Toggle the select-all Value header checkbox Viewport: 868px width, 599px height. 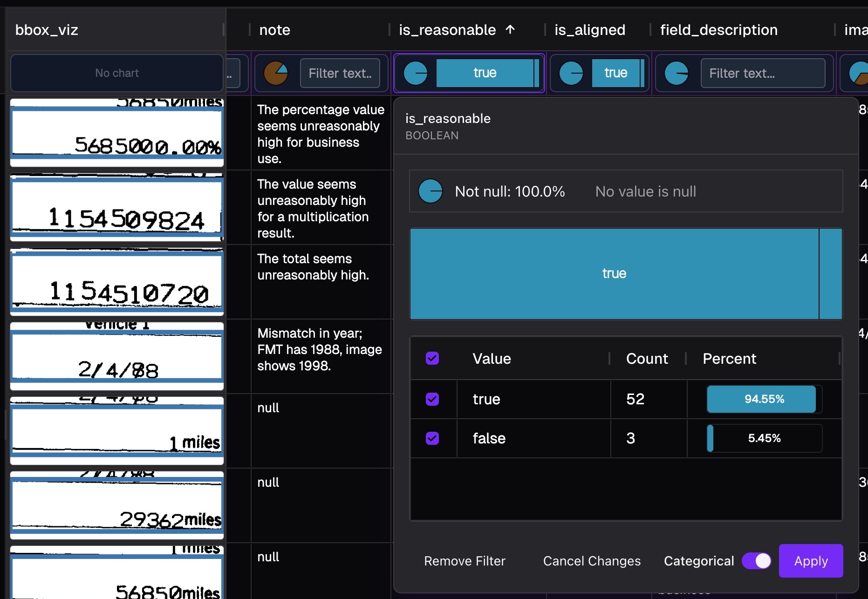point(432,358)
